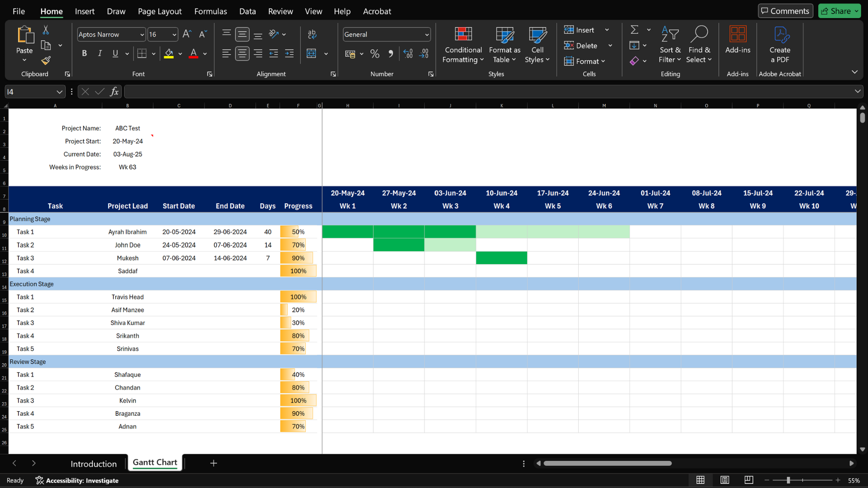Screen dimensions: 868x488
Task: Click the Percent Style icon
Action: pyautogui.click(x=375, y=54)
